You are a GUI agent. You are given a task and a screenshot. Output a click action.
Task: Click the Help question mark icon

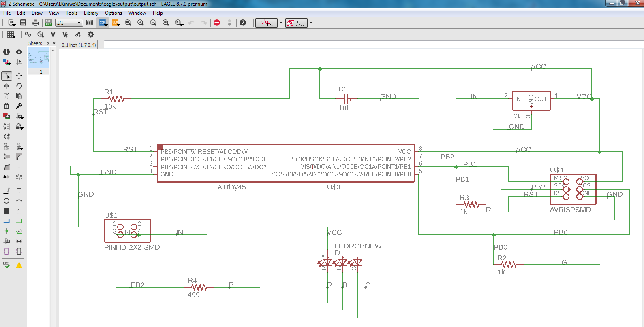[x=243, y=23]
